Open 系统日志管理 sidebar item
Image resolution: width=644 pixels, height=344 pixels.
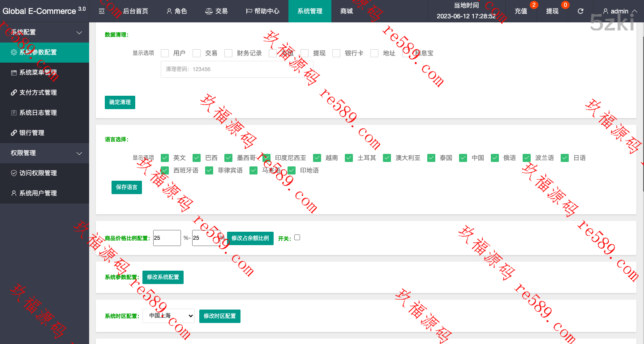pyautogui.click(x=38, y=113)
